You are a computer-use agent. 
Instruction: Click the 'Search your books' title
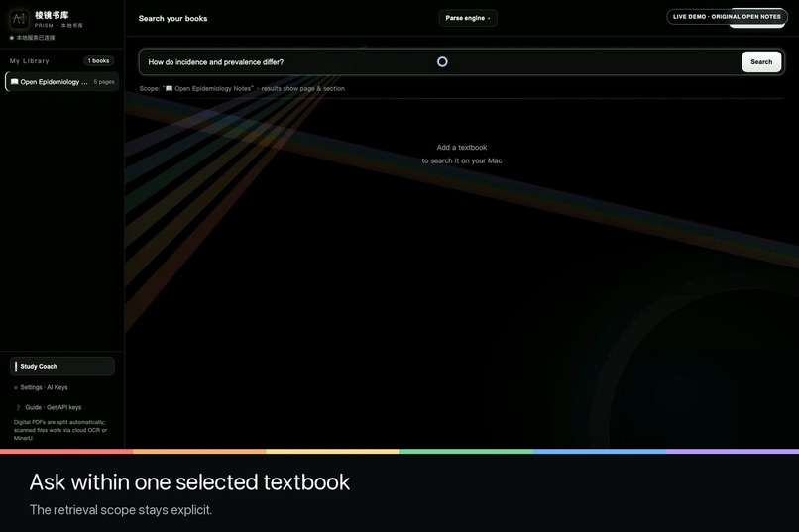172,18
